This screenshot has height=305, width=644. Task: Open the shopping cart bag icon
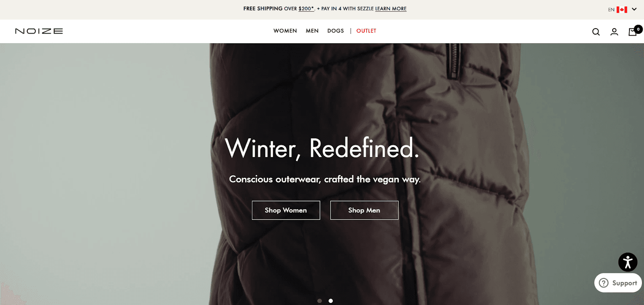click(632, 32)
